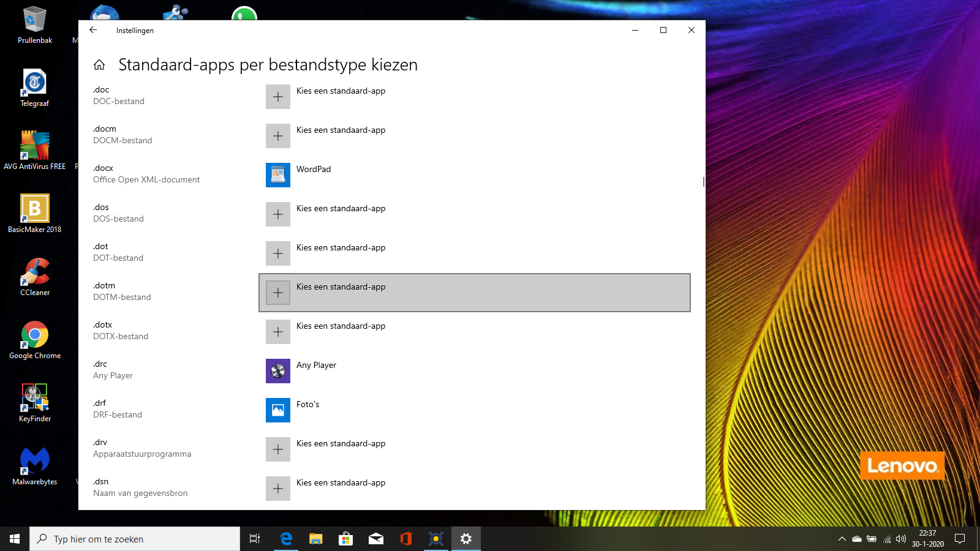Choose a default app for .drv
This screenshot has width=980, height=551.
341,449
